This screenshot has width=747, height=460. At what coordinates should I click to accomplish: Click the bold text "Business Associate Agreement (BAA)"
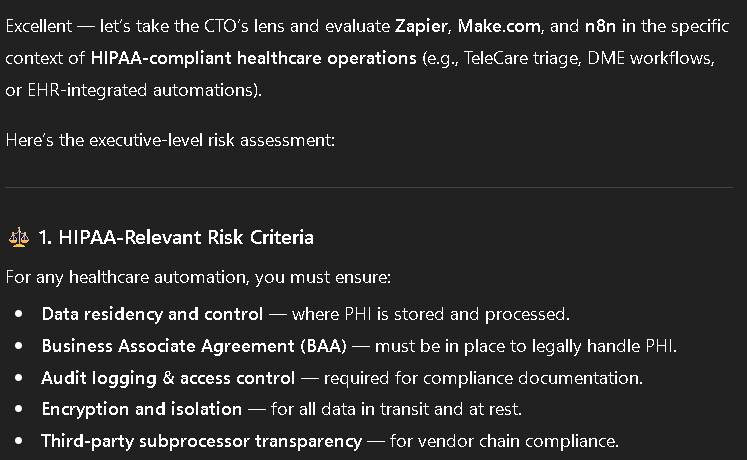(183, 346)
